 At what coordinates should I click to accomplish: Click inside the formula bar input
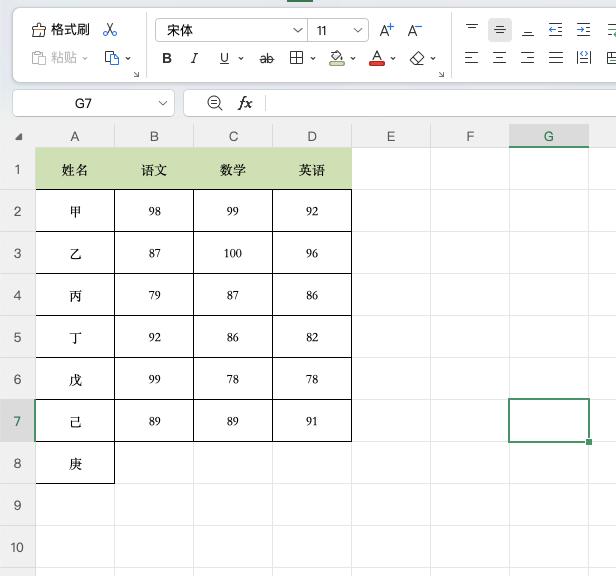pos(441,103)
